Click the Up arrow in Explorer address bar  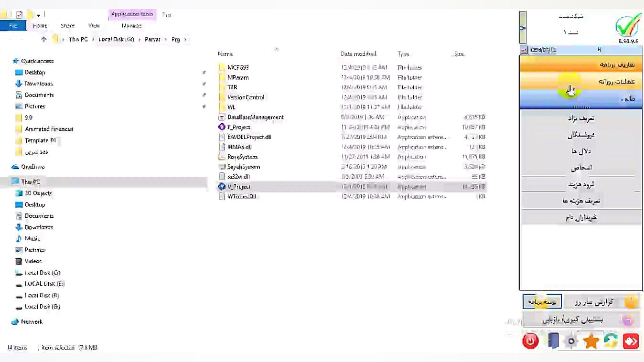44,39
